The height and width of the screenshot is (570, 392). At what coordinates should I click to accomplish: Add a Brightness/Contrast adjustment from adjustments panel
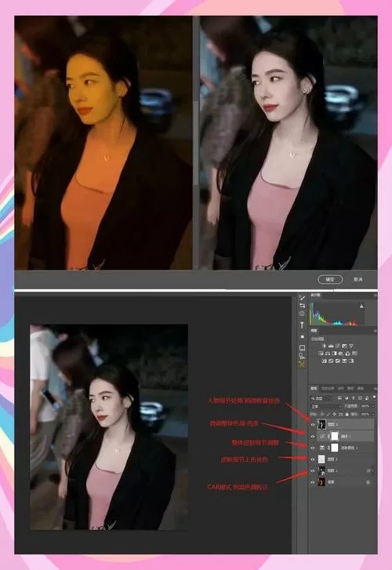click(325, 346)
